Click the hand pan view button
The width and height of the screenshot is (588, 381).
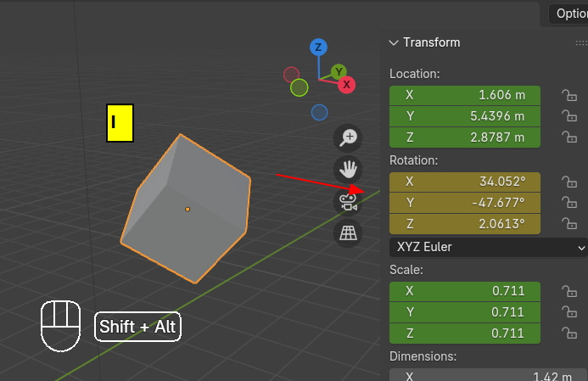tap(348, 170)
